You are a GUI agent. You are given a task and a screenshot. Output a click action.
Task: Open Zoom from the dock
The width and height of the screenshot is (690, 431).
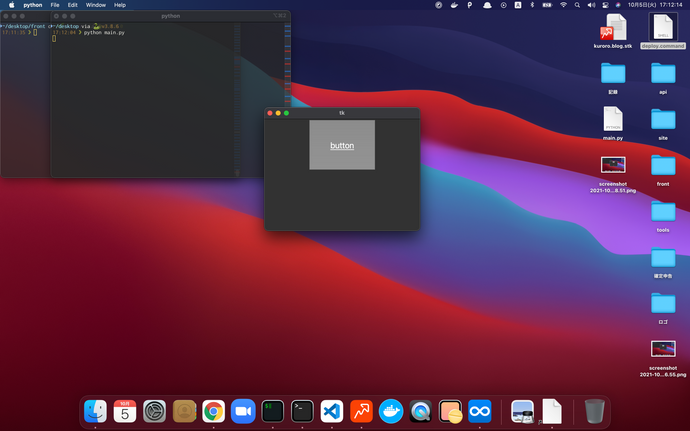pos(243,411)
